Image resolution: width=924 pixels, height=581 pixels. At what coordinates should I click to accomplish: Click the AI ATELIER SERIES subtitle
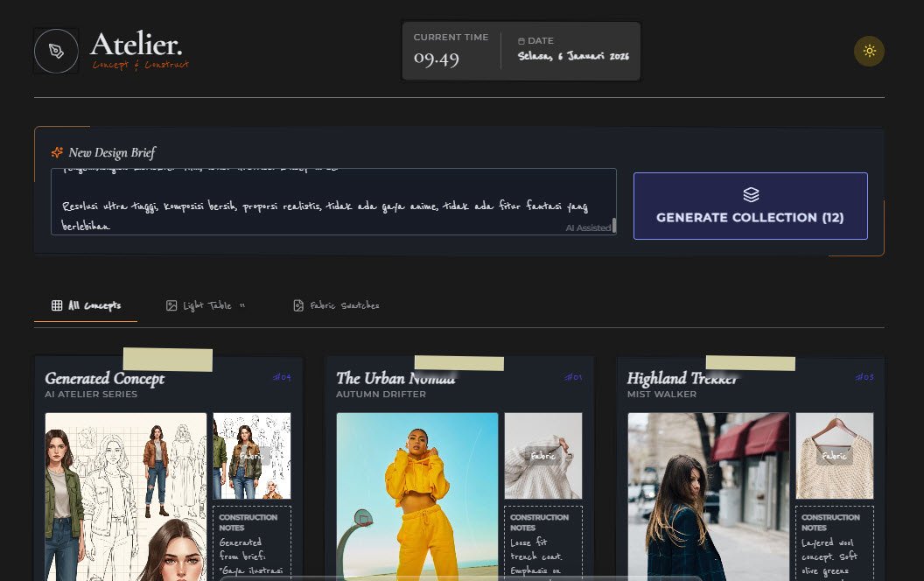[91, 395]
